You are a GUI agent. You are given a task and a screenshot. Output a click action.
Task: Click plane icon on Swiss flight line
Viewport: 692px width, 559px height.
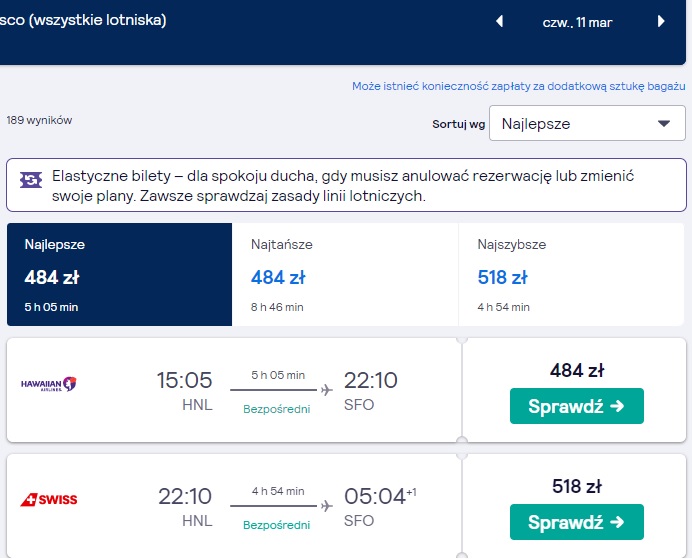pos(327,506)
